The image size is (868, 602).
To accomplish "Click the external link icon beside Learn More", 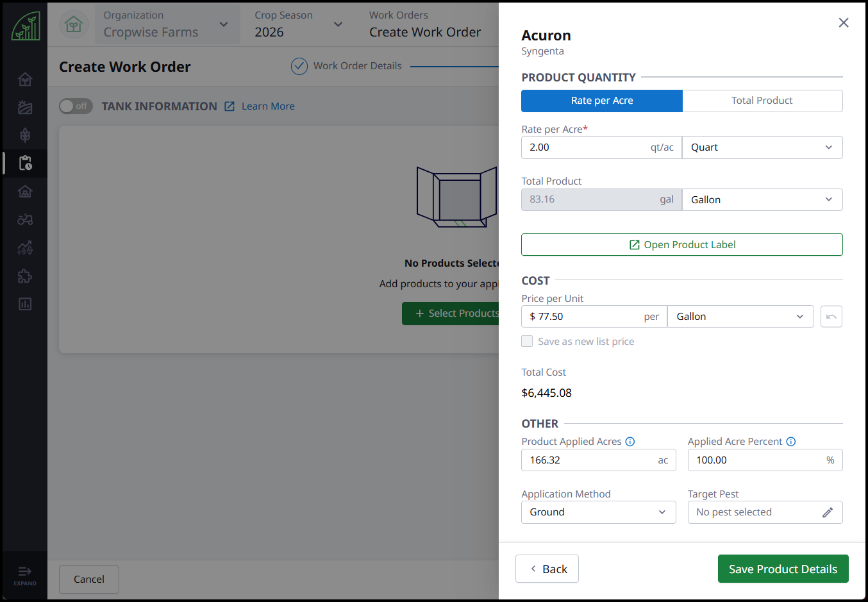I will tap(230, 106).
